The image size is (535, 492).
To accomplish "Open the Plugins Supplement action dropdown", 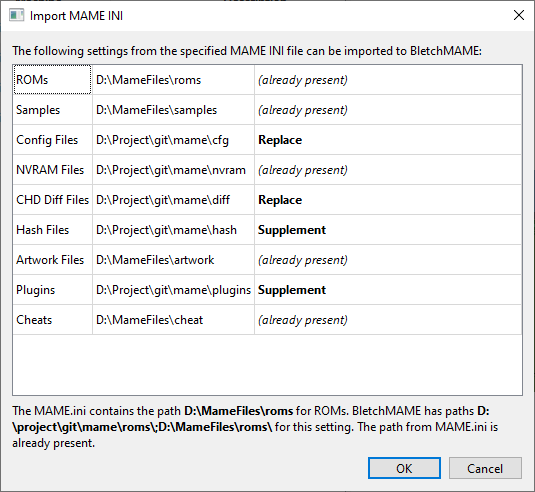I will 388,290.
